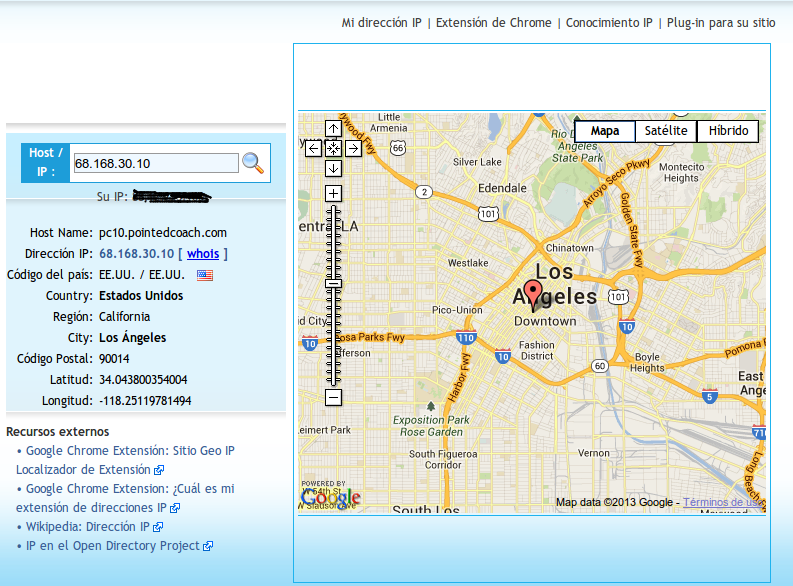Open Mi dirección IP menu link
Screen dimensions: 793x586
(x=381, y=23)
